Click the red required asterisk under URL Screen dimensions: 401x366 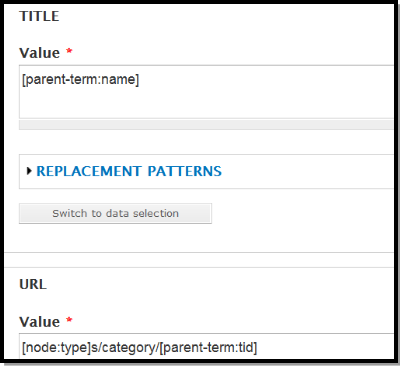pos(69,320)
